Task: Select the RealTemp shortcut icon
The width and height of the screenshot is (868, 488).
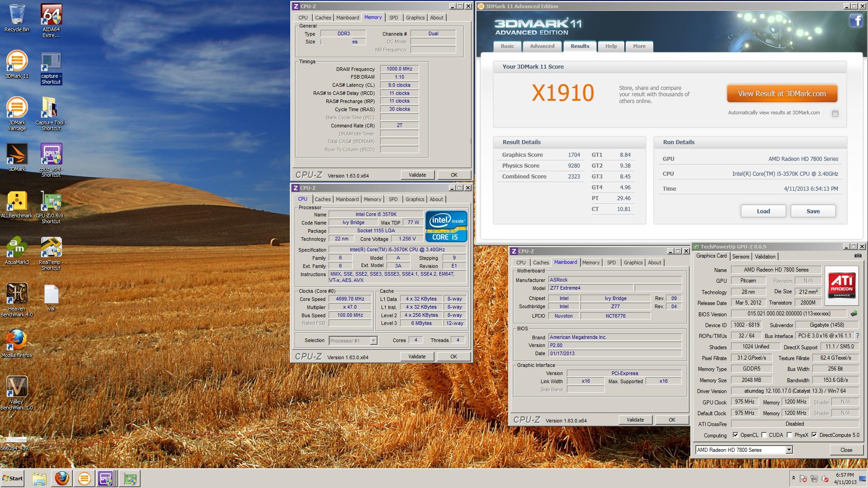Action: 51,254
